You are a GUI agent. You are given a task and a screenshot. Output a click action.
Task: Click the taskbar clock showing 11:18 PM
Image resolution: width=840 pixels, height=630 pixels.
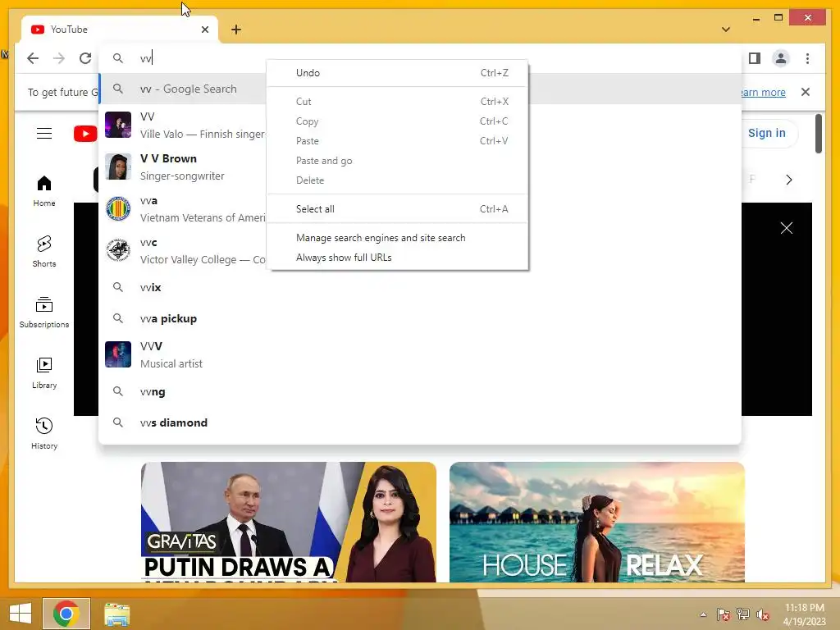(x=804, y=614)
